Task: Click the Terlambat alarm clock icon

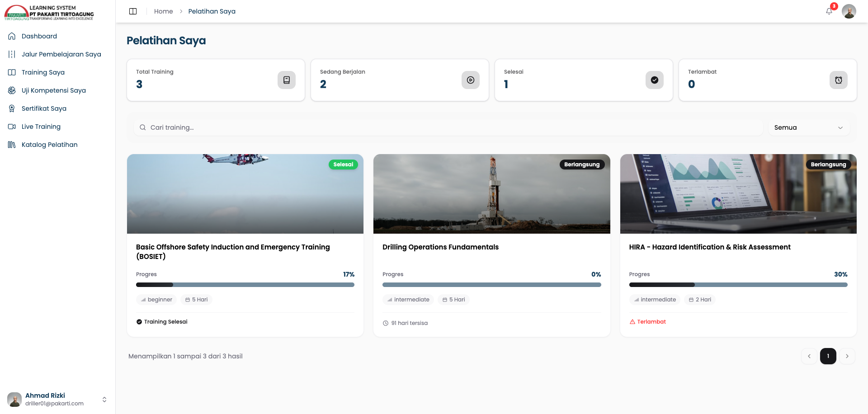Action: tap(839, 80)
